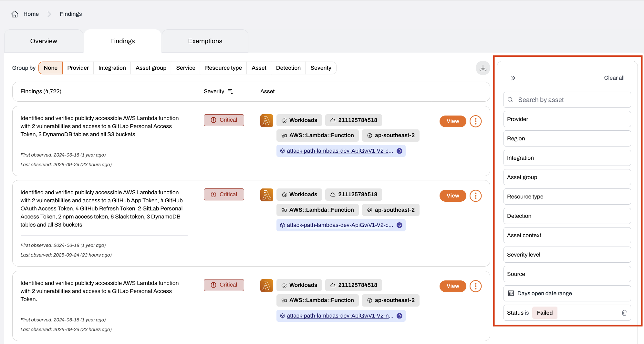This screenshot has height=344, width=644.
Task: Open more options for GitHub App Token finding
Action: (x=475, y=196)
